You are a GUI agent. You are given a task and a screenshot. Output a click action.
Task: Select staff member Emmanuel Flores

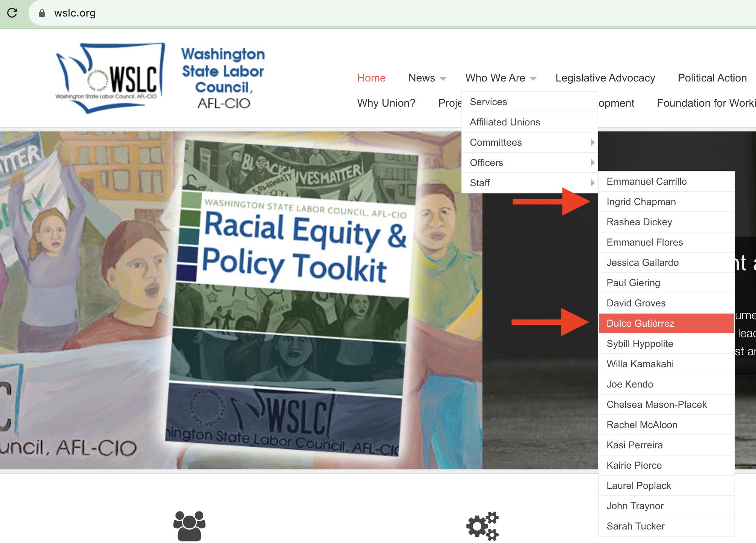pos(666,242)
